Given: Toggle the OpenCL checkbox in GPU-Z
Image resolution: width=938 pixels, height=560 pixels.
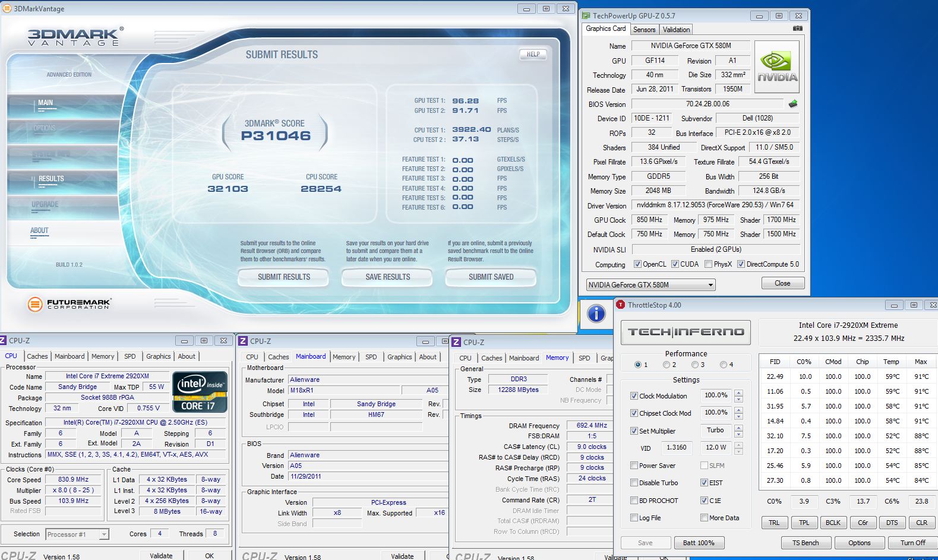Looking at the screenshot, I should [637, 264].
